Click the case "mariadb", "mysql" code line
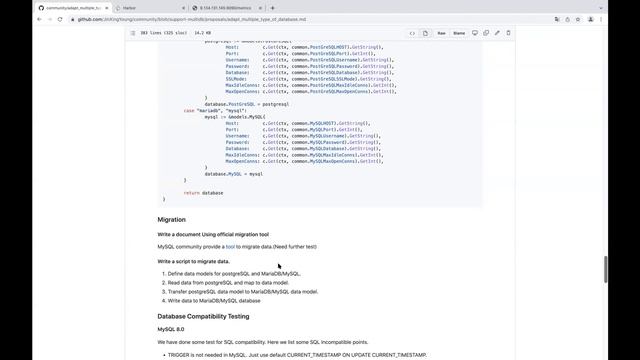This screenshot has width=640, height=360. (x=215, y=110)
